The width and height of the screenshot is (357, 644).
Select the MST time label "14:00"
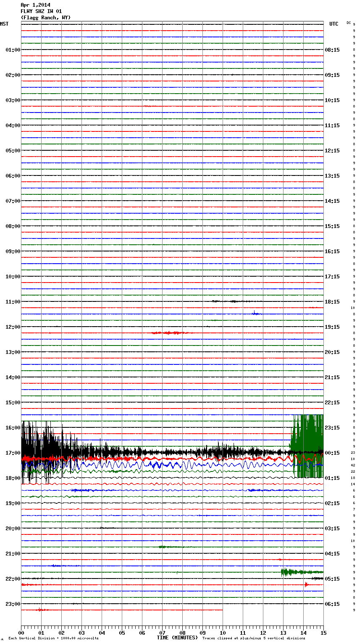(x=13, y=377)
